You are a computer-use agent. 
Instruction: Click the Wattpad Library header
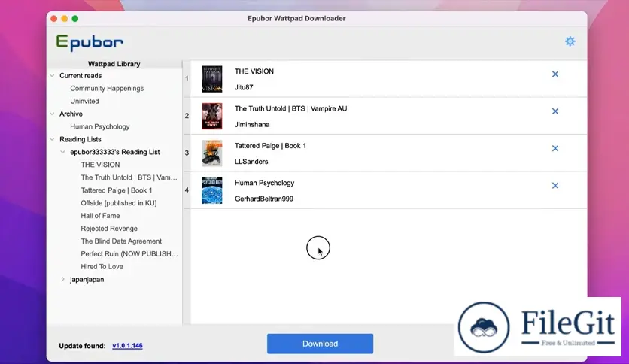click(114, 64)
